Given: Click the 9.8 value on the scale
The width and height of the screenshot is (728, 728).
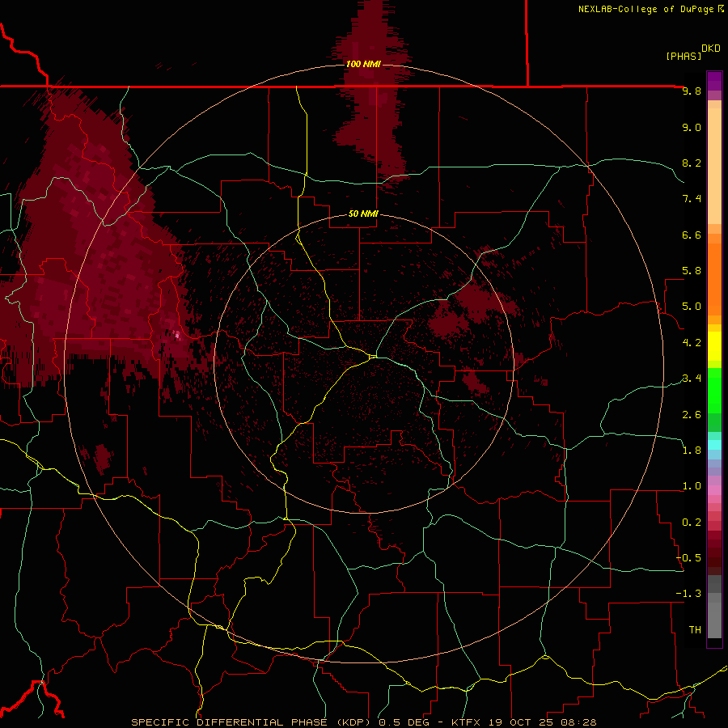Looking at the screenshot, I should tap(692, 91).
